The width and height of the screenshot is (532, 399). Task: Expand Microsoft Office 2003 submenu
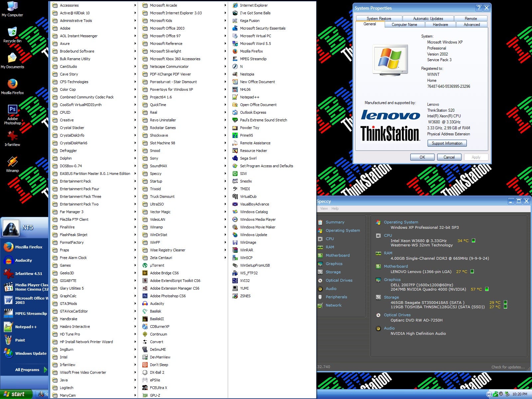pyautogui.click(x=184, y=28)
